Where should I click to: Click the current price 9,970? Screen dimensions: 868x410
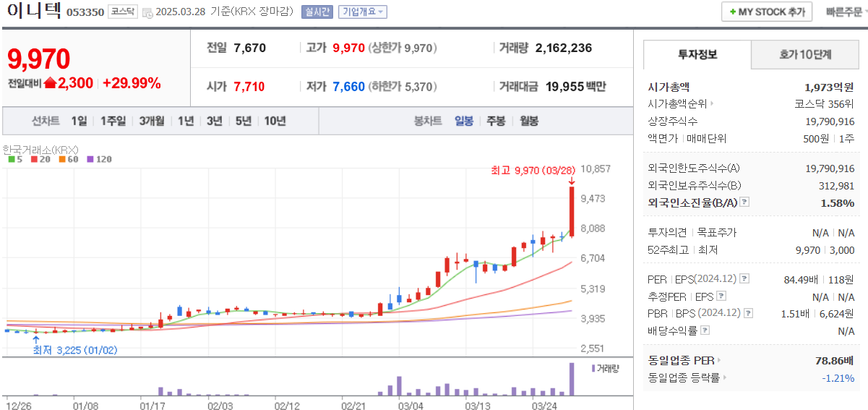pos(38,59)
